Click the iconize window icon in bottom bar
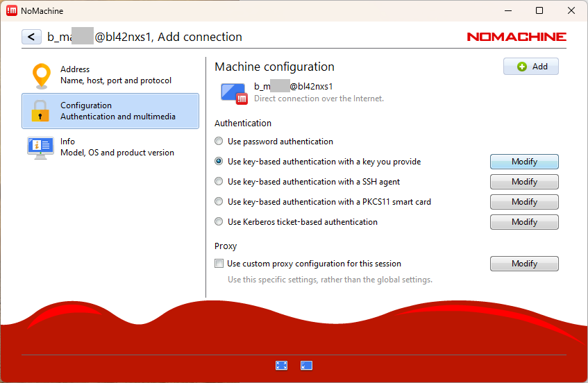This screenshot has width=588, height=383. pyautogui.click(x=306, y=366)
